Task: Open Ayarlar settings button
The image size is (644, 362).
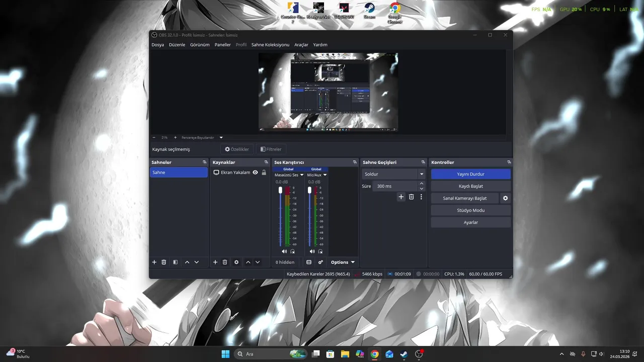Action: [x=471, y=222]
